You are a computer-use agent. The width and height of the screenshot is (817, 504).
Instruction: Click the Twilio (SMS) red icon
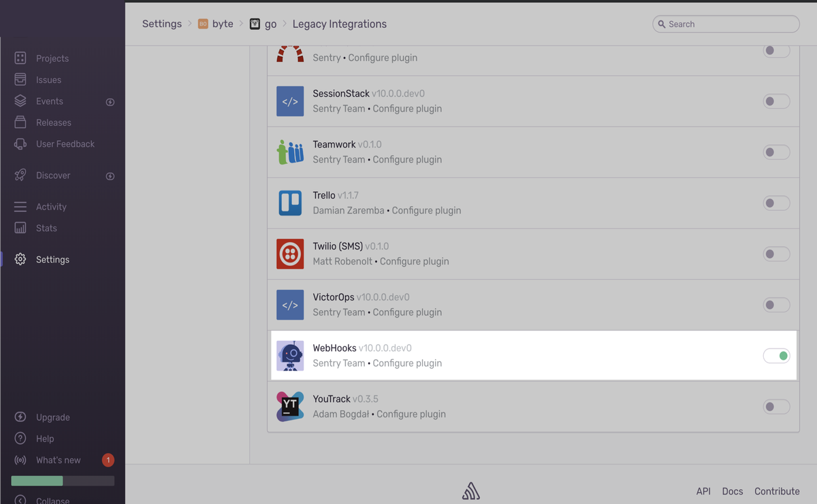pos(290,254)
